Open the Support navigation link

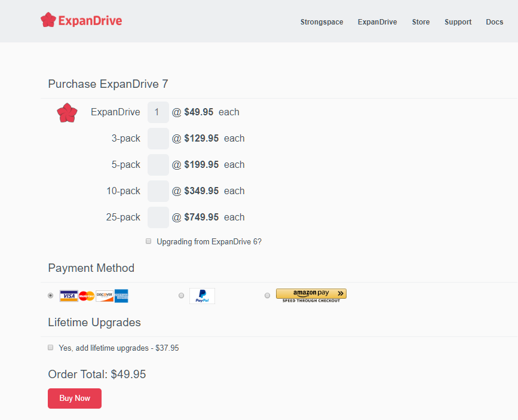pyautogui.click(x=458, y=22)
